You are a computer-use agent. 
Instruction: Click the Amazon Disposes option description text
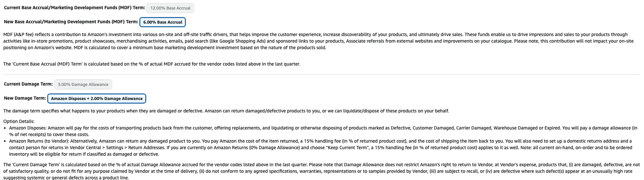323,131
